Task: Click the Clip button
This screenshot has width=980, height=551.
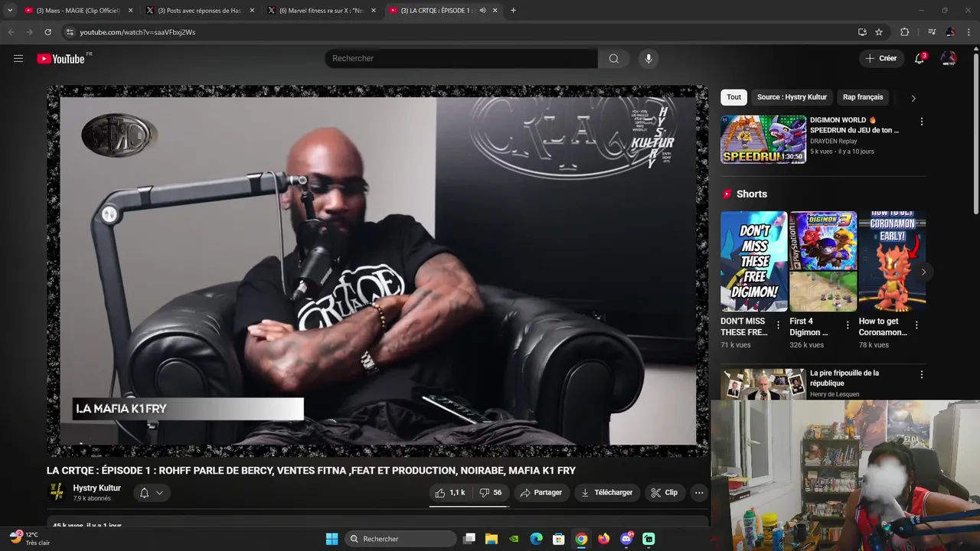Action: (665, 493)
